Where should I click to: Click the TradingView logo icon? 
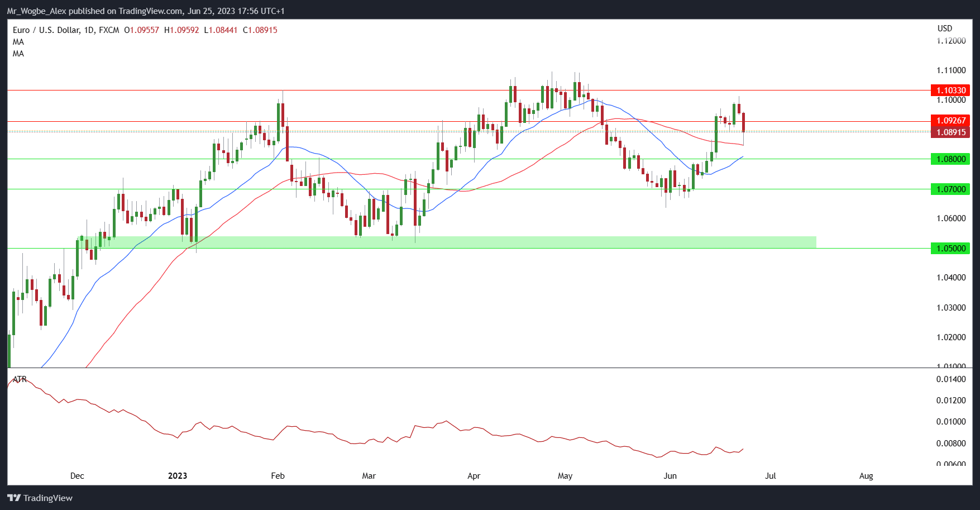click(14, 498)
